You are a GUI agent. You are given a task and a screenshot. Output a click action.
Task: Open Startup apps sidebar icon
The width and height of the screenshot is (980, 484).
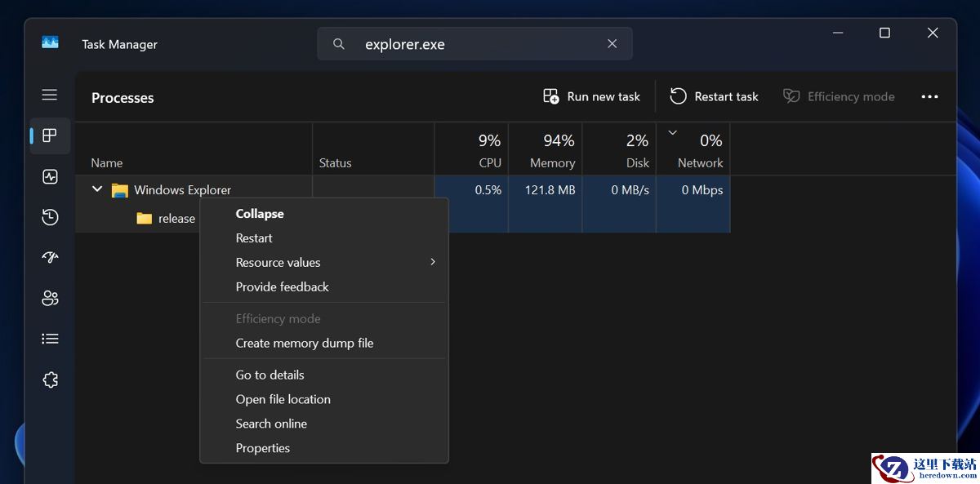[50, 257]
